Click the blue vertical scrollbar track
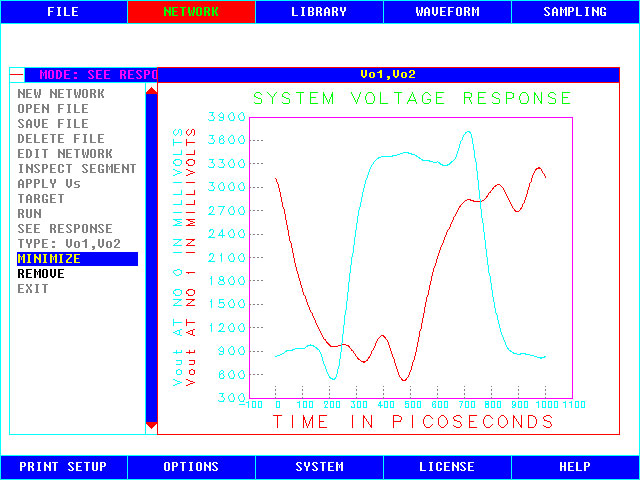The width and height of the screenshot is (640, 480). click(x=151, y=257)
